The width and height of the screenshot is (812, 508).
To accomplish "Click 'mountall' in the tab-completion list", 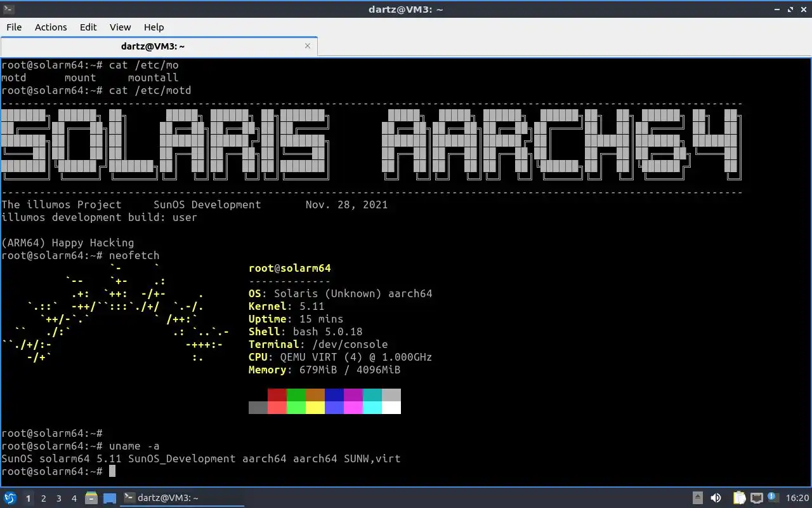I will (153, 77).
